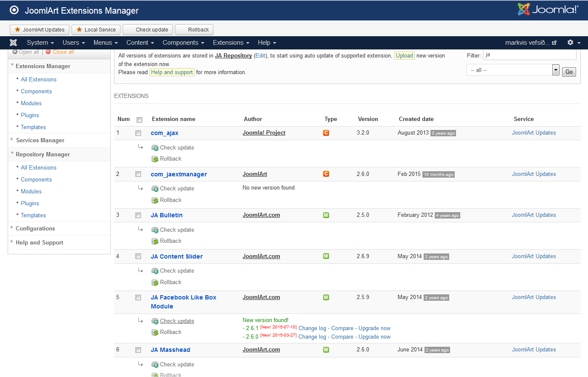Select the JA Content Slider checkbox
Screen dimensions: 588x377
coord(138,256)
